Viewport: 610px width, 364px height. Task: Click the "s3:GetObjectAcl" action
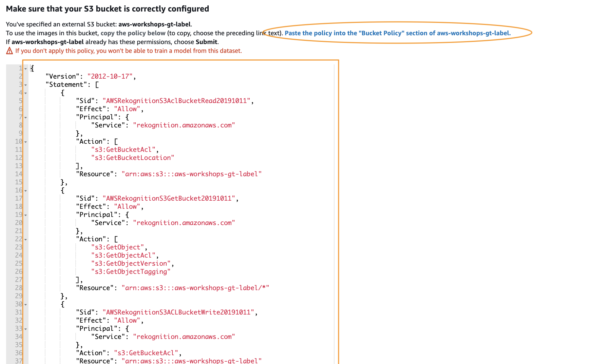click(123, 255)
